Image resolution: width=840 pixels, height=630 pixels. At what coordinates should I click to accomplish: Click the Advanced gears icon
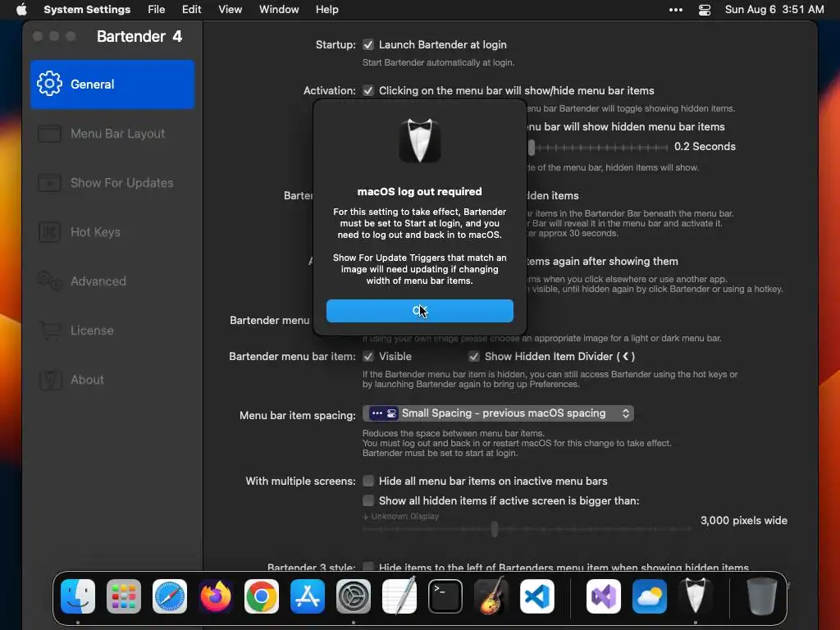click(x=49, y=281)
